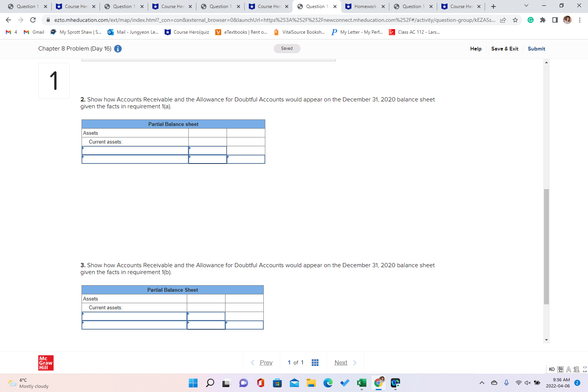
Task: Show hidden system tray icons
Action: pos(482,383)
